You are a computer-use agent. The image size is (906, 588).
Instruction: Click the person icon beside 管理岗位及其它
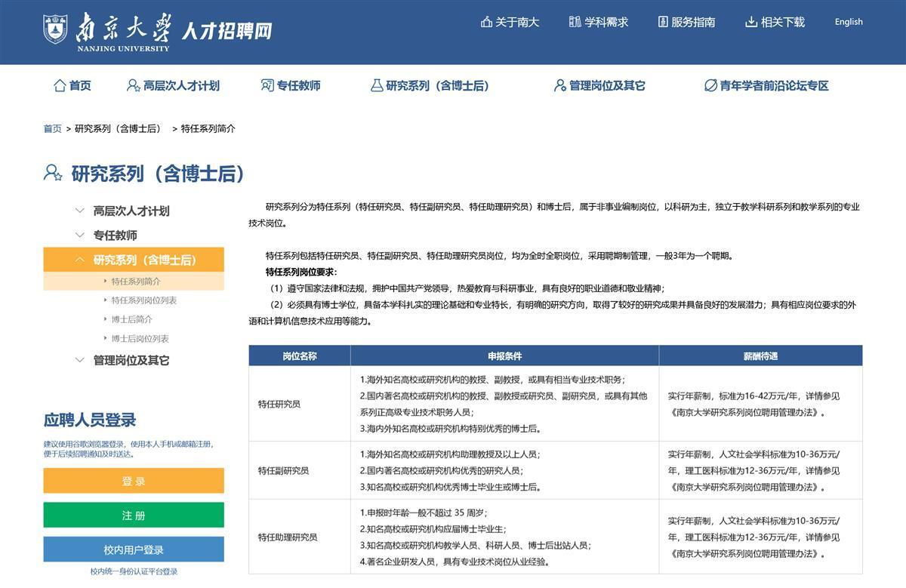560,85
